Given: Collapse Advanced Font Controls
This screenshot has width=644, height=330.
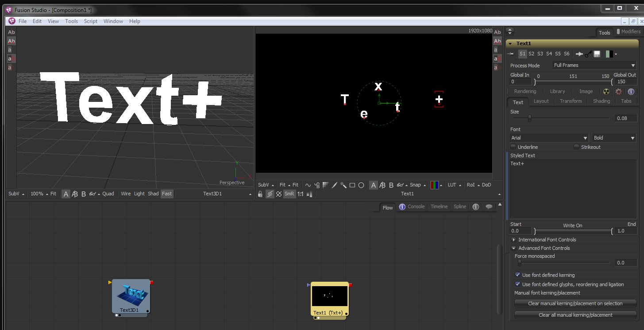Looking at the screenshot, I should (x=513, y=248).
